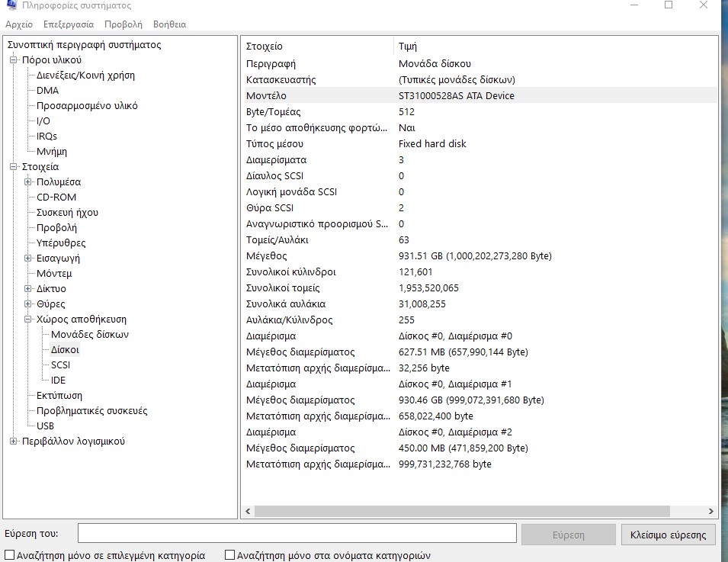Enable Αναζήτηση μόνο στα ονόματα κατηγοριών checkbox
The height and width of the screenshot is (562, 728).
(x=229, y=555)
